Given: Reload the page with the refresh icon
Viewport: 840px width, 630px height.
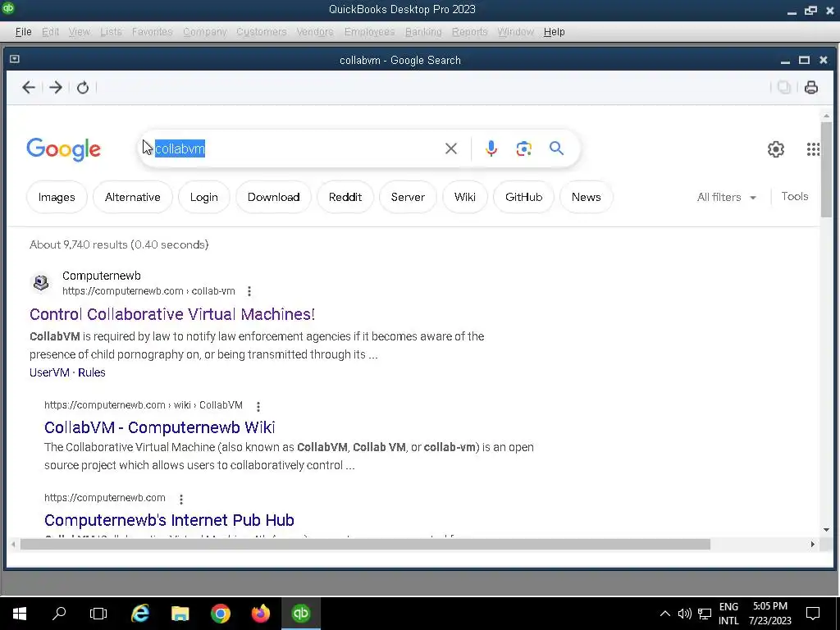Looking at the screenshot, I should pos(83,87).
